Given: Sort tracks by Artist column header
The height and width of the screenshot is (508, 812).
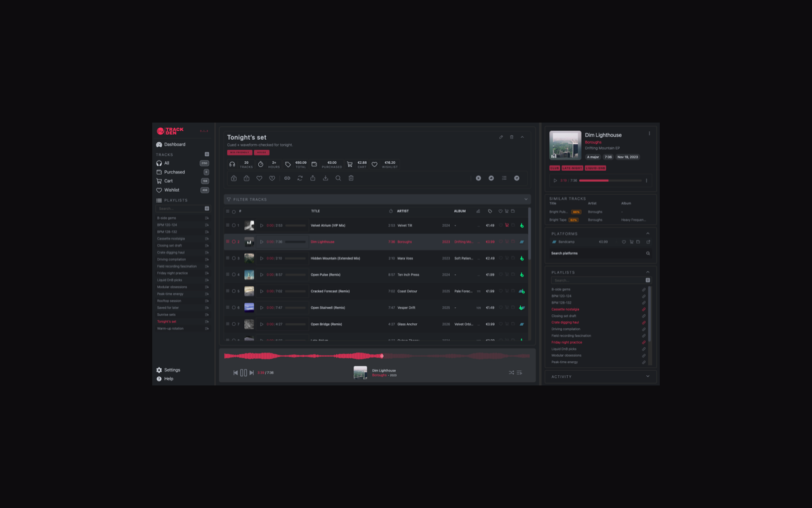Looking at the screenshot, I should point(403,211).
